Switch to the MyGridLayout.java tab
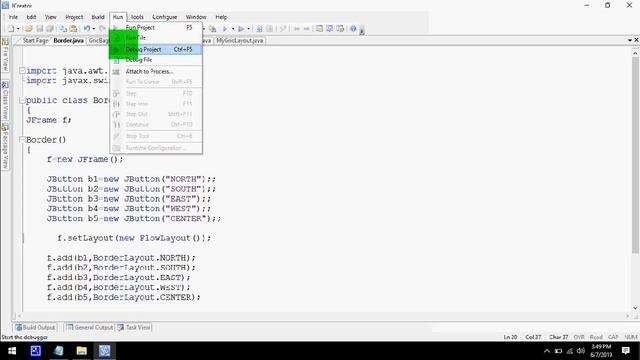 click(x=240, y=40)
